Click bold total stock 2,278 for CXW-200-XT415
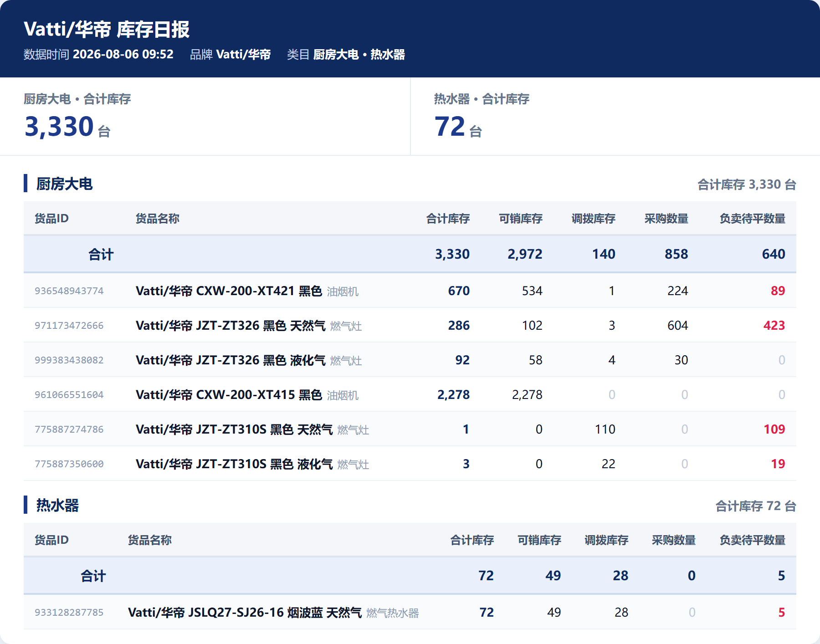This screenshot has height=644, width=820. (453, 394)
